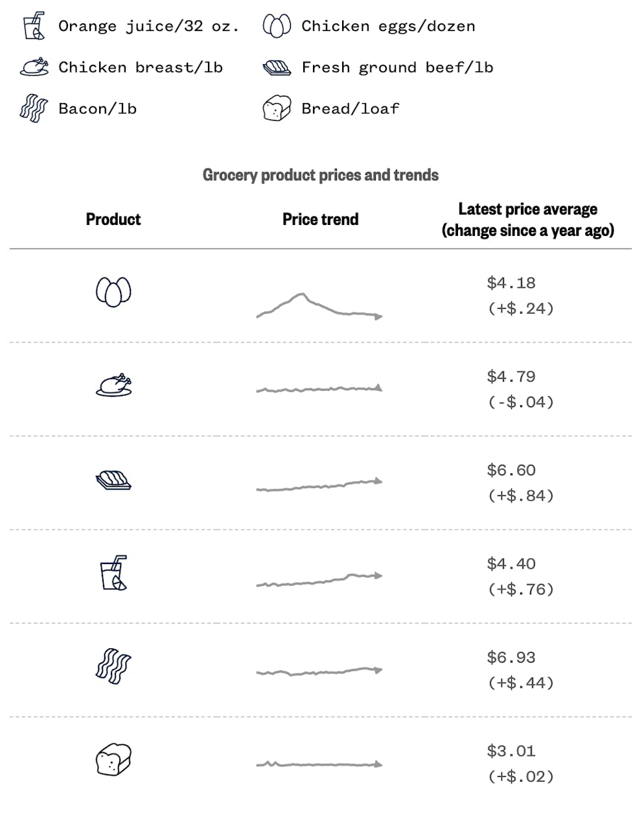Screen dimensions: 644x822
Task: Select the bread icon in the last row
Action: pyautogui.click(x=113, y=760)
